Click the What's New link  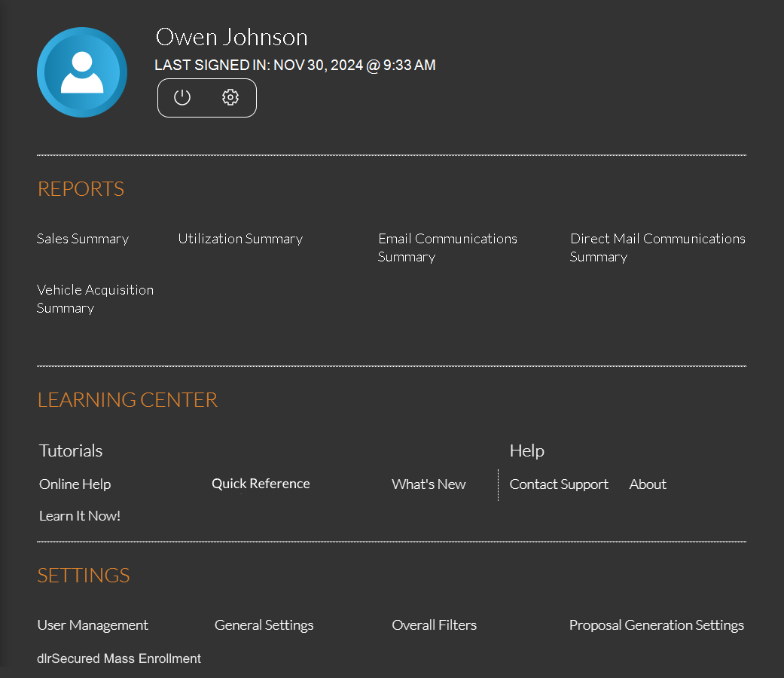click(429, 484)
